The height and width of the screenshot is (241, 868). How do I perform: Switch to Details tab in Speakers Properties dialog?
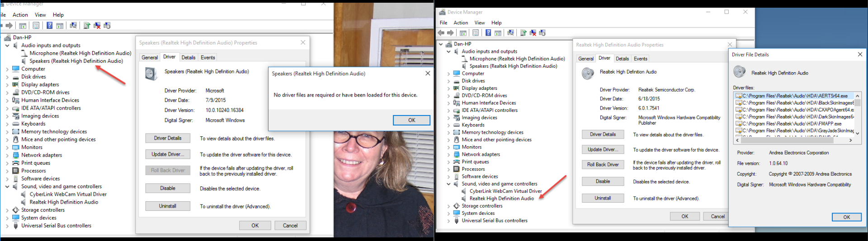(x=188, y=58)
